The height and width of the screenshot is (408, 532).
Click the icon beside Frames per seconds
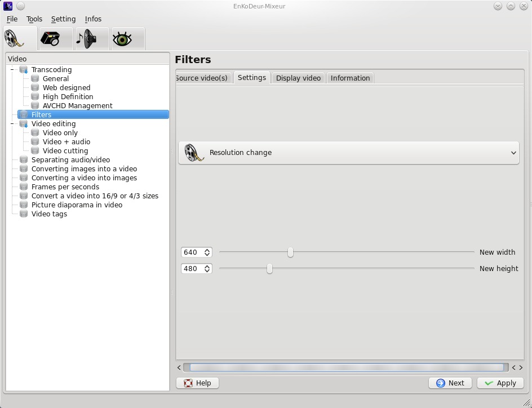click(24, 187)
